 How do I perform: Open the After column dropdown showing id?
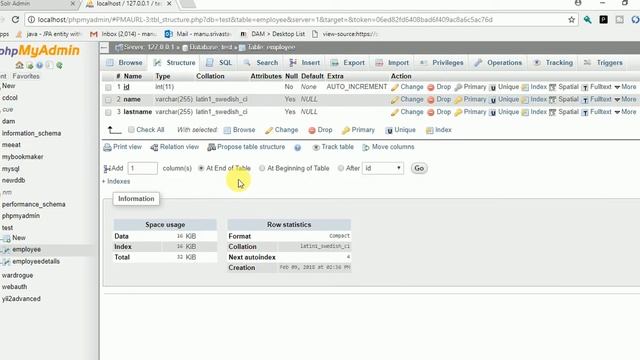(383, 168)
